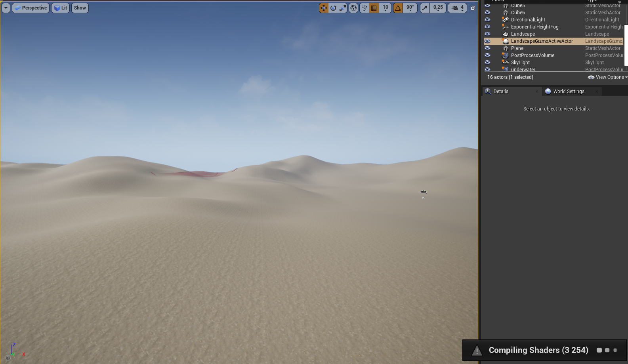Toggle surface snapping icon in viewport toolbar
Image resolution: width=628 pixels, height=364 pixels.
tap(365, 8)
